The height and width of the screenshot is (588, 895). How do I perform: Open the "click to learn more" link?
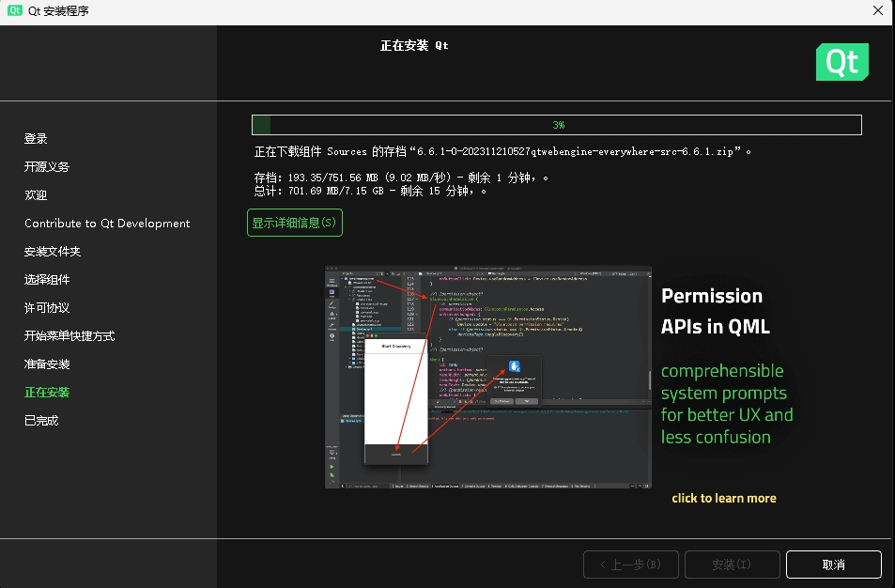tap(724, 497)
